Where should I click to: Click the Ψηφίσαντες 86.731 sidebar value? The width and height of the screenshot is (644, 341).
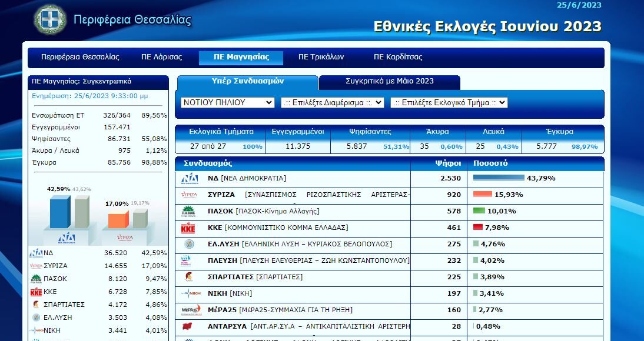(119, 139)
